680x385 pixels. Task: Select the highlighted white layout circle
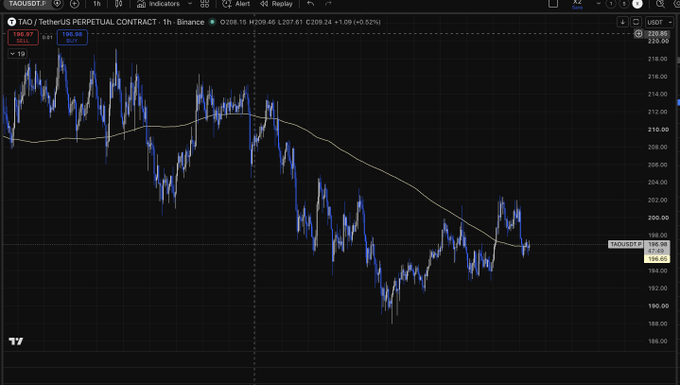click(637, 4)
